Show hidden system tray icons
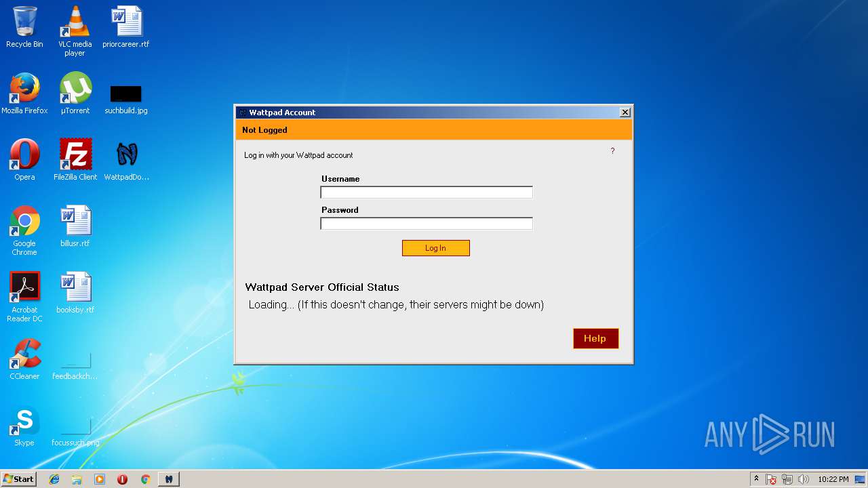 pyautogui.click(x=756, y=479)
